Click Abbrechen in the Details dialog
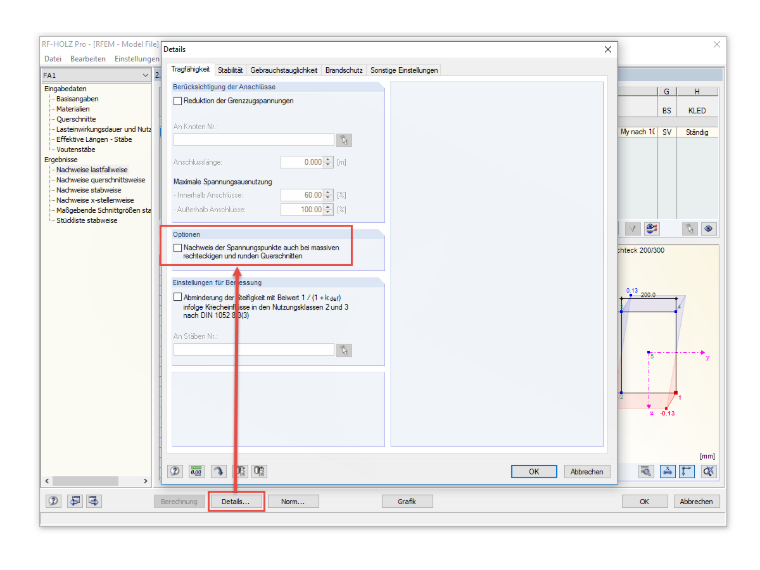The image size is (760, 570). click(586, 471)
